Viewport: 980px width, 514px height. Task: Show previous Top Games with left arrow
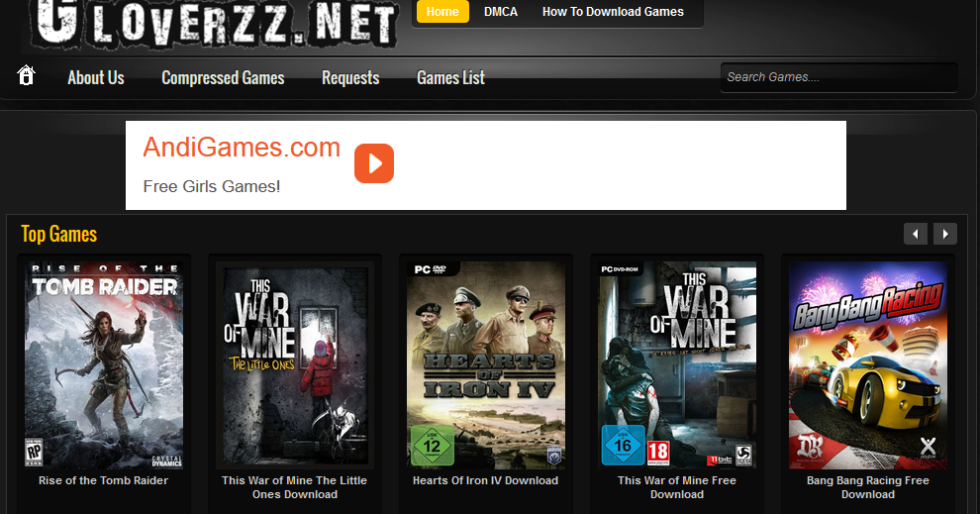coord(915,234)
